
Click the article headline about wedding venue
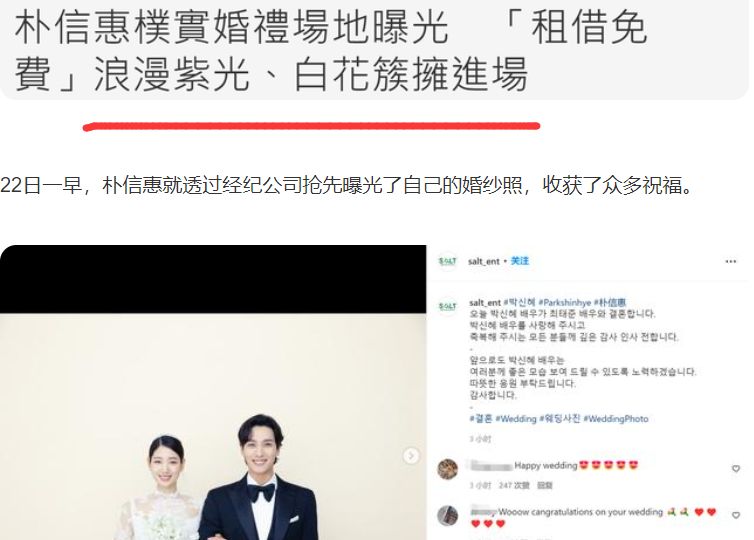[x=331, y=50]
